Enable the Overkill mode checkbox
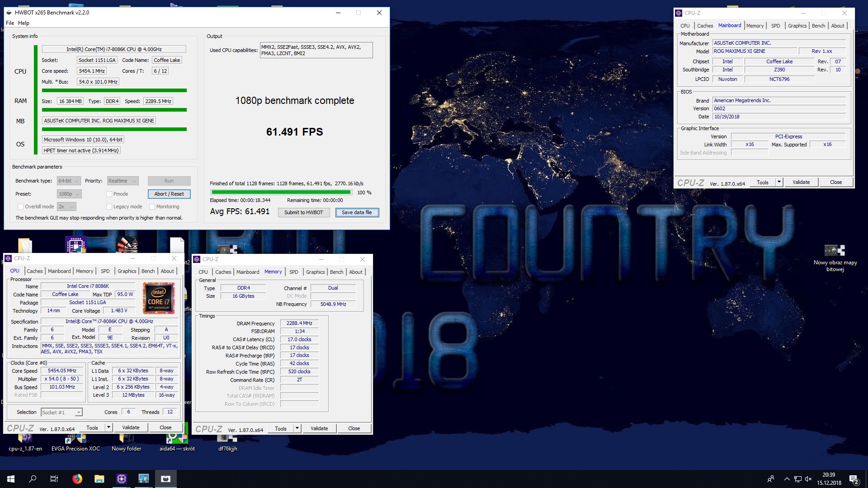868x488 pixels. pos(20,206)
